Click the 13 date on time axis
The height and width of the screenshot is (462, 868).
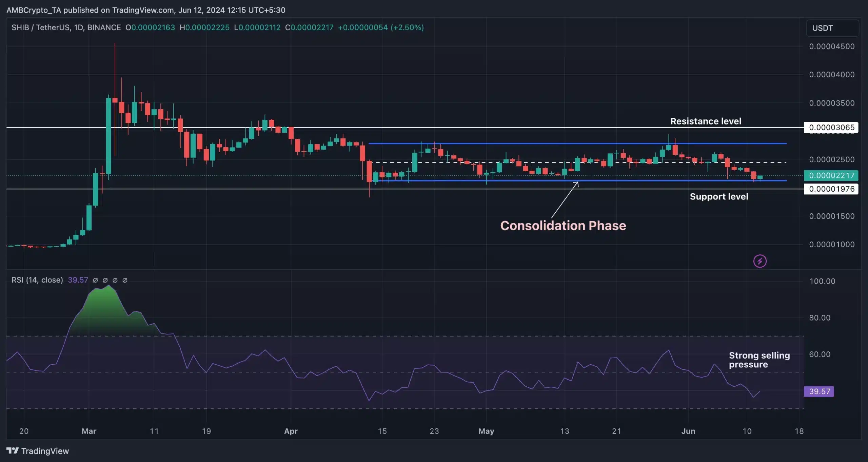(565, 431)
